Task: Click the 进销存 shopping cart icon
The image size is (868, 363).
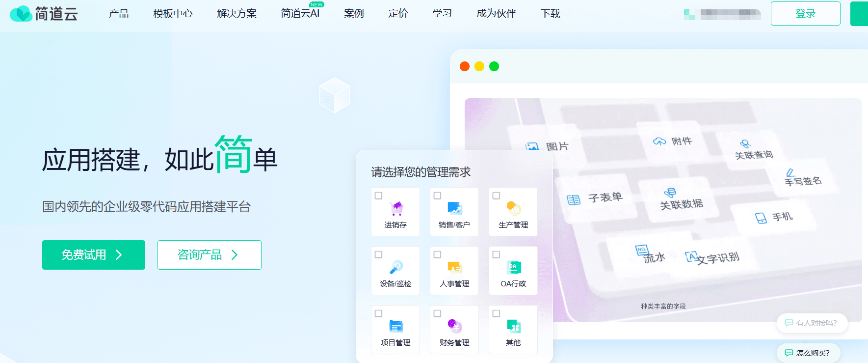Action: coord(396,209)
